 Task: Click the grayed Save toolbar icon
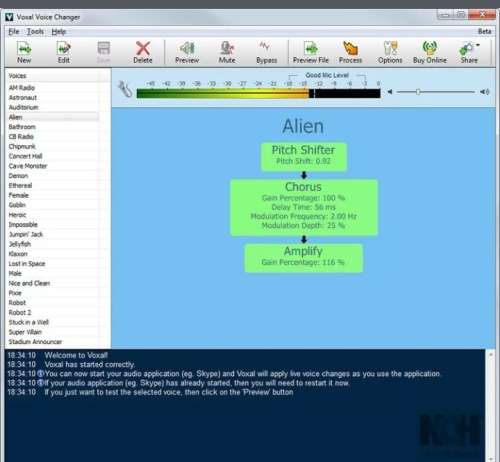(103, 52)
